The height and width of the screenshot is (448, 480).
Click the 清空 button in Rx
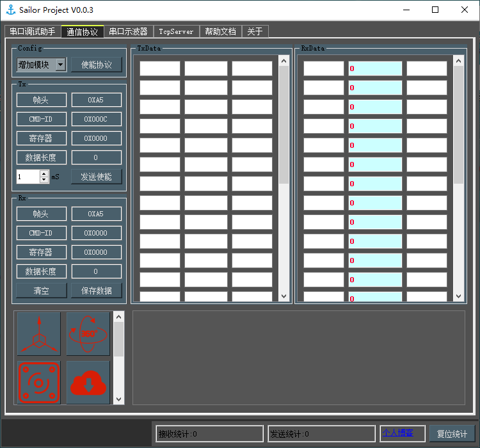pyautogui.click(x=42, y=291)
